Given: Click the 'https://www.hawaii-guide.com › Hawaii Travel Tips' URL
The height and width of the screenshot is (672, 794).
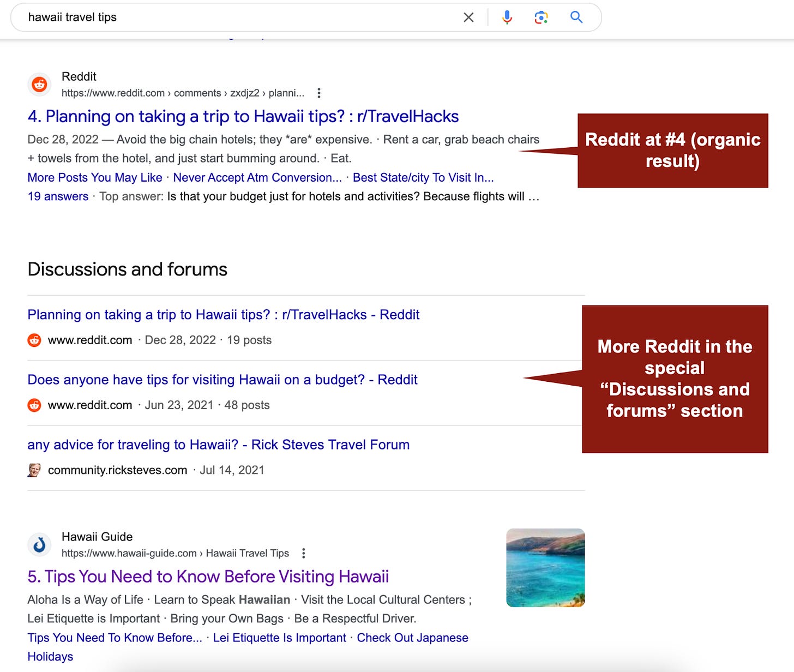Looking at the screenshot, I should [175, 553].
